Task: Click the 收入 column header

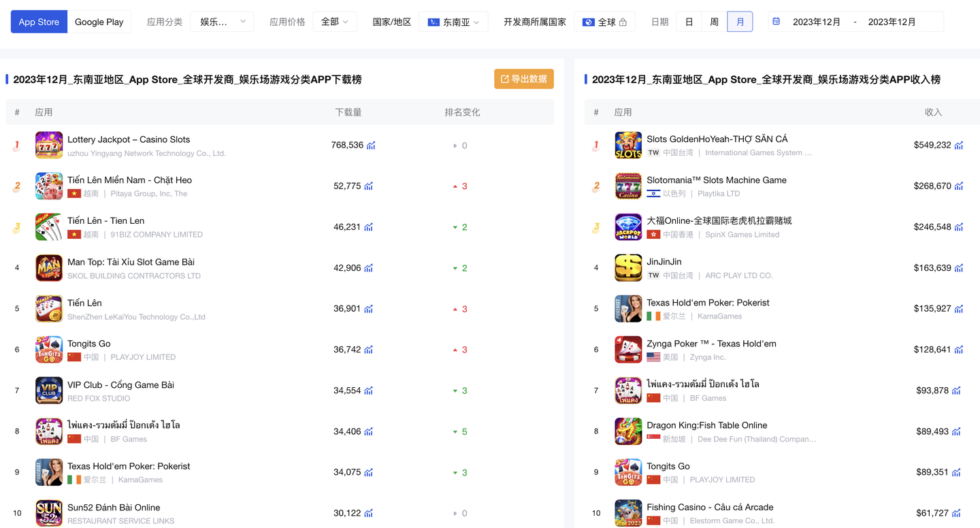Action: [934, 112]
